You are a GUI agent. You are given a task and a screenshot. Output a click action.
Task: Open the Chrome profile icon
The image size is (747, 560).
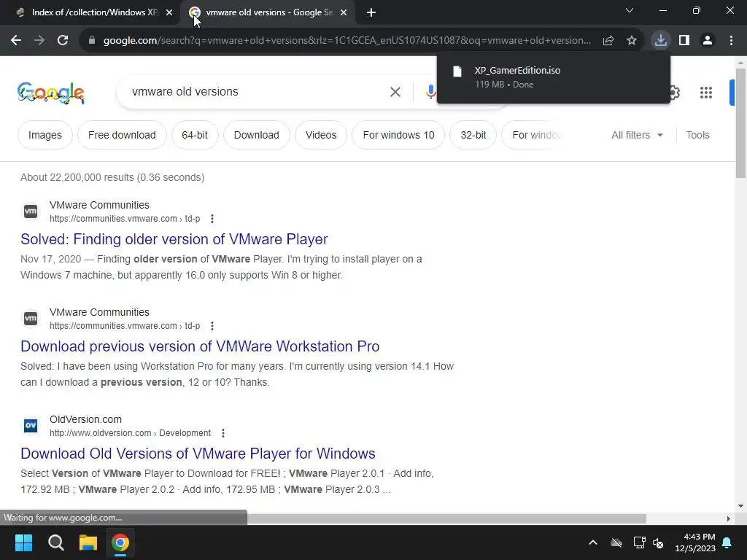click(x=708, y=41)
